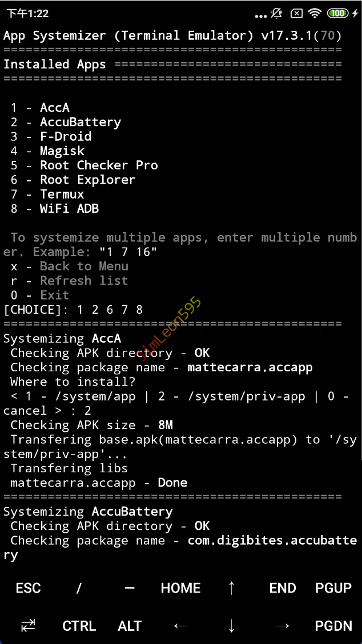
Task: Tap the status bar clock
Action: tap(27, 14)
